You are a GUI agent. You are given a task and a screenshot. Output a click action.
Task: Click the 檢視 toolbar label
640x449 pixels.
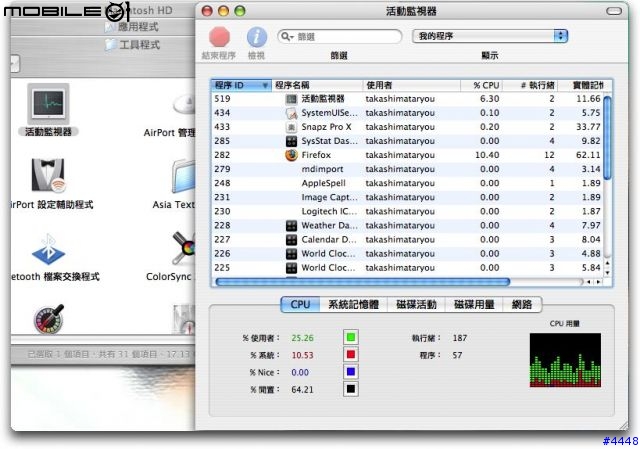256,56
